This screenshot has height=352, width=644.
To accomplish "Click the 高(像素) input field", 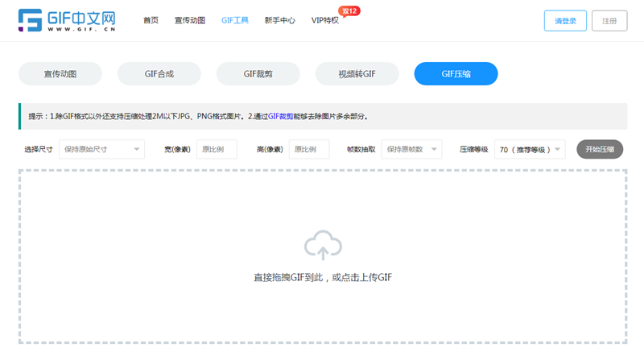I will click(309, 149).
